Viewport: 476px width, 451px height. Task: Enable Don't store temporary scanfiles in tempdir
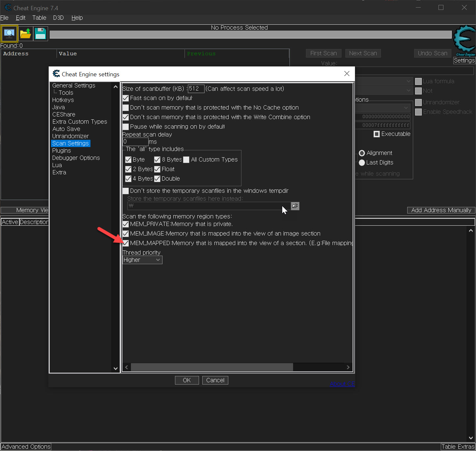tap(126, 191)
